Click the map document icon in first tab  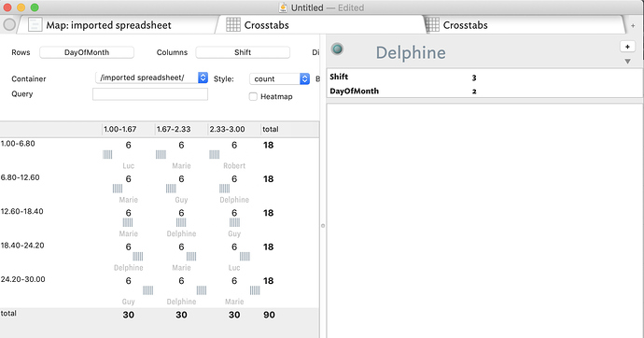click(x=35, y=25)
